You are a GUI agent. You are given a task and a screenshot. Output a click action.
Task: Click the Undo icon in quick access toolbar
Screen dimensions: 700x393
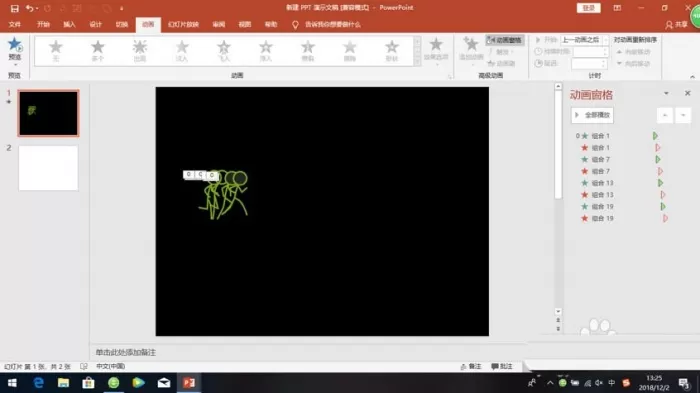[29, 8]
